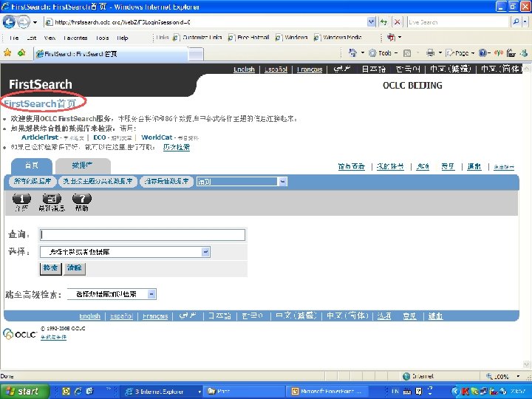Image resolution: width=532 pixels, height=399 pixels.
Task: Open the Help menu
Action: pos(122,38)
